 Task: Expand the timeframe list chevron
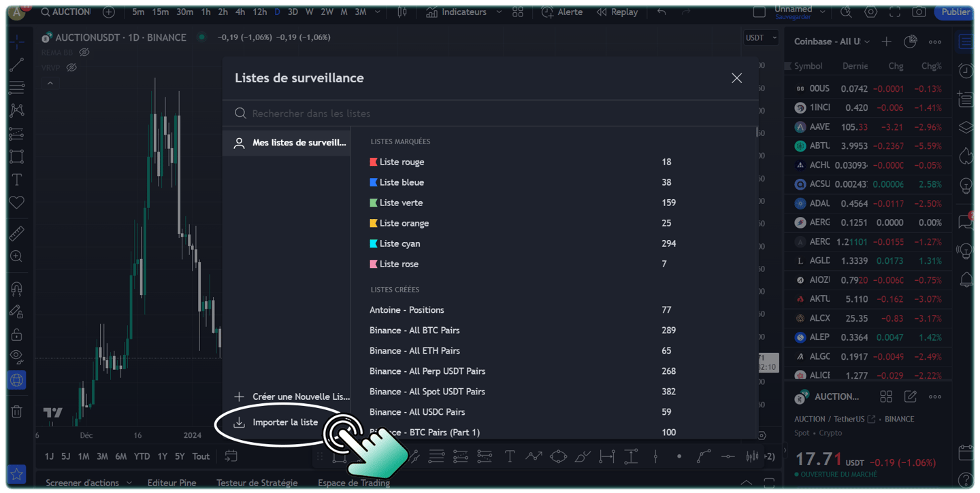[378, 12]
